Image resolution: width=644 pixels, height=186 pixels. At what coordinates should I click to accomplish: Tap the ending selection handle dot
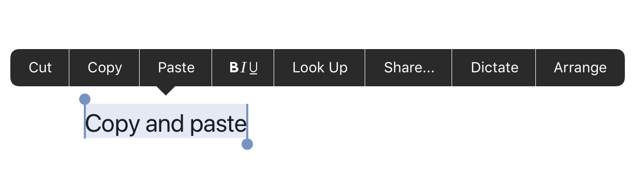pos(247,144)
